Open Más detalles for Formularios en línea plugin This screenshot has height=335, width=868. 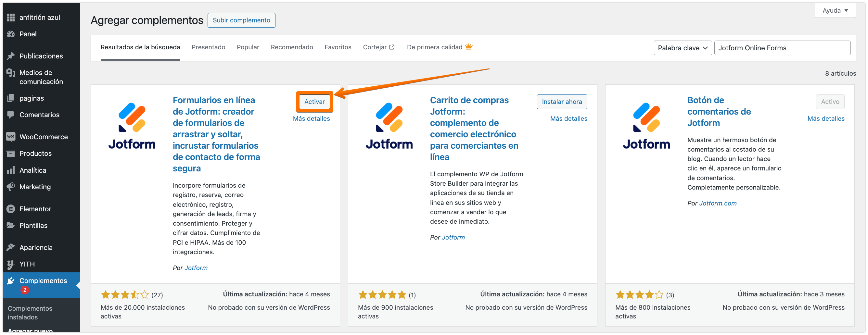(311, 118)
